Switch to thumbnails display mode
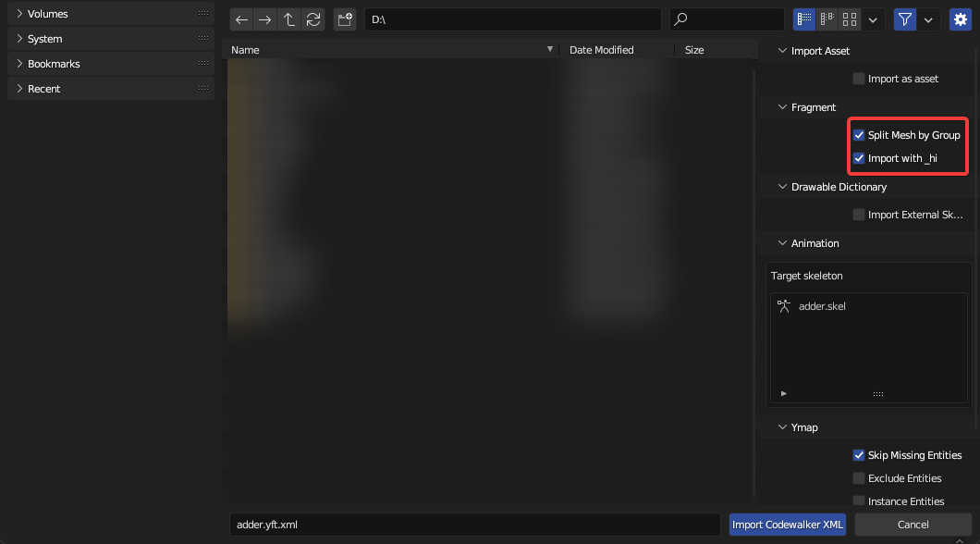This screenshot has height=544, width=980. click(x=850, y=19)
